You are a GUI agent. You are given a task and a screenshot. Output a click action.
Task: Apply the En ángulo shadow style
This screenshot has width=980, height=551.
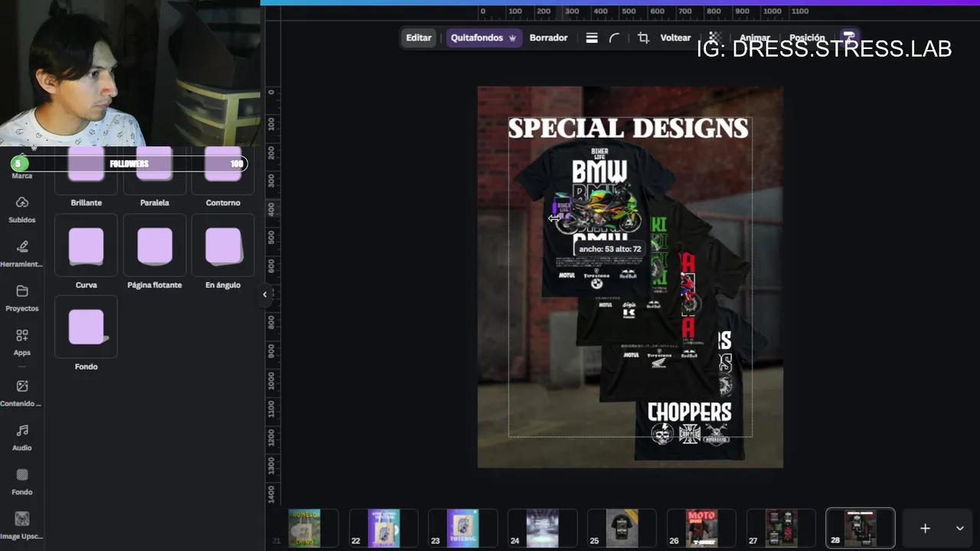[x=223, y=245]
